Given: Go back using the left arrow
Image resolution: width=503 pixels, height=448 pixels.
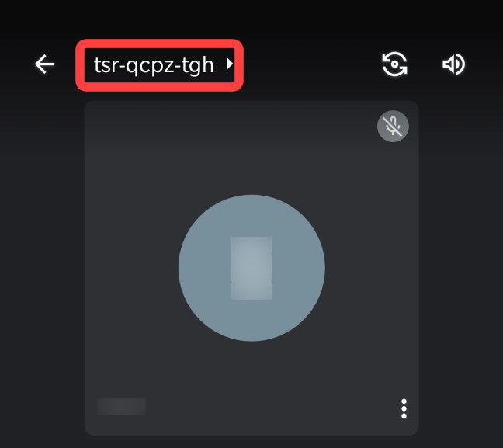Looking at the screenshot, I should click(x=44, y=64).
